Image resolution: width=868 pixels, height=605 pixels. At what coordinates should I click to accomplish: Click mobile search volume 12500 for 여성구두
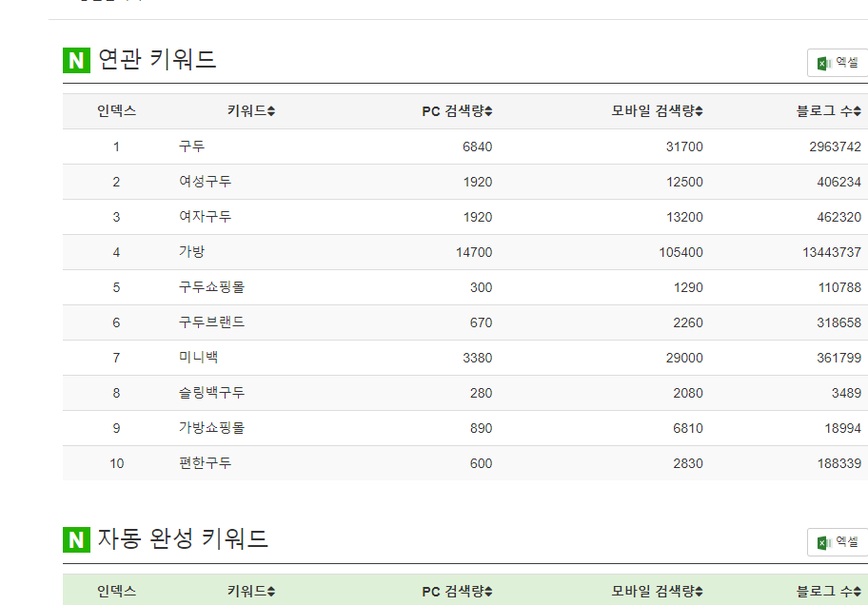click(684, 182)
